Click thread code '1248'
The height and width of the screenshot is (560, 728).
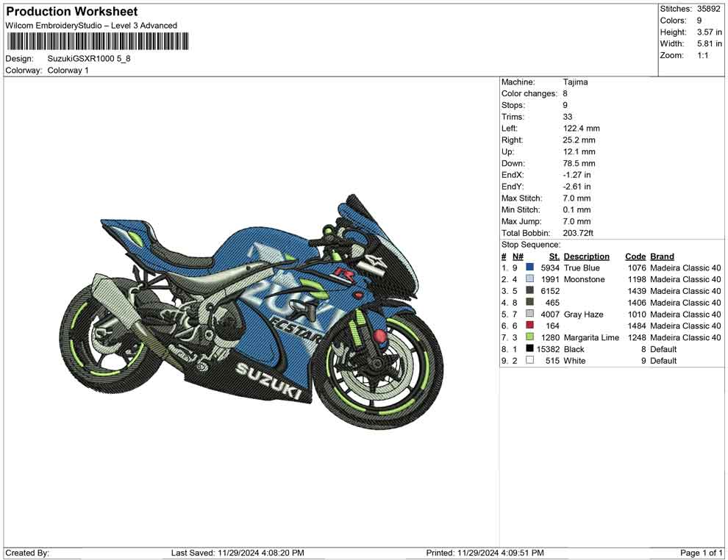(x=637, y=337)
